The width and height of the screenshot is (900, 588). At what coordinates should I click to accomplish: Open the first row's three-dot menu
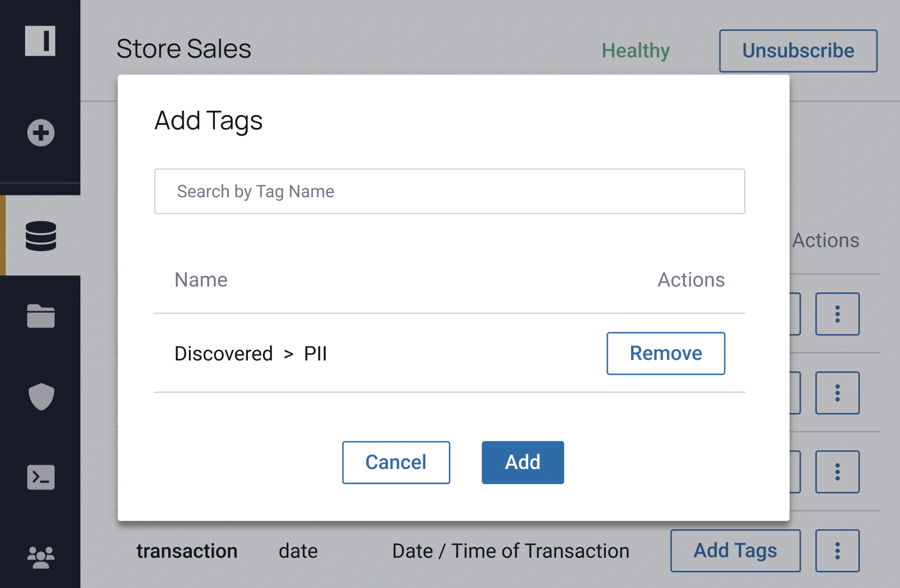(837, 314)
